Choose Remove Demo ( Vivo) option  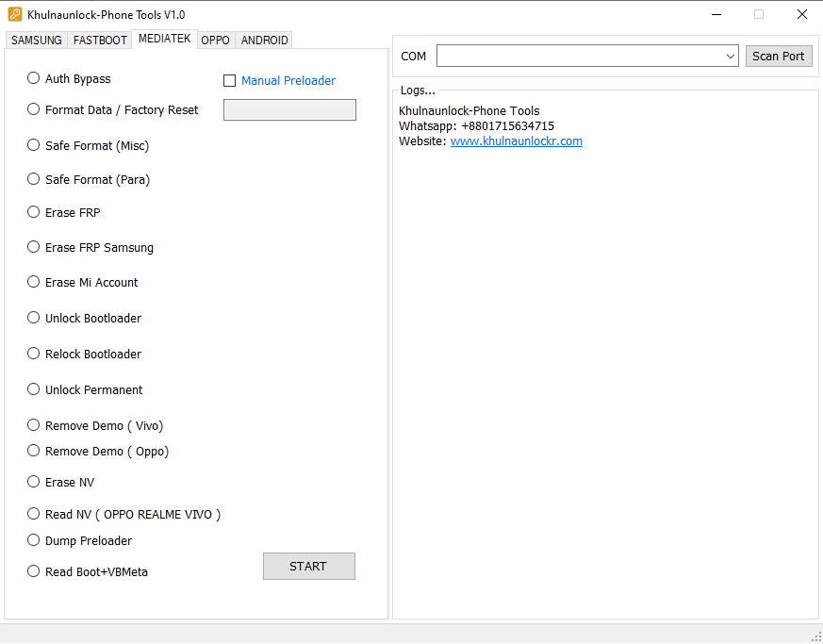click(34, 425)
